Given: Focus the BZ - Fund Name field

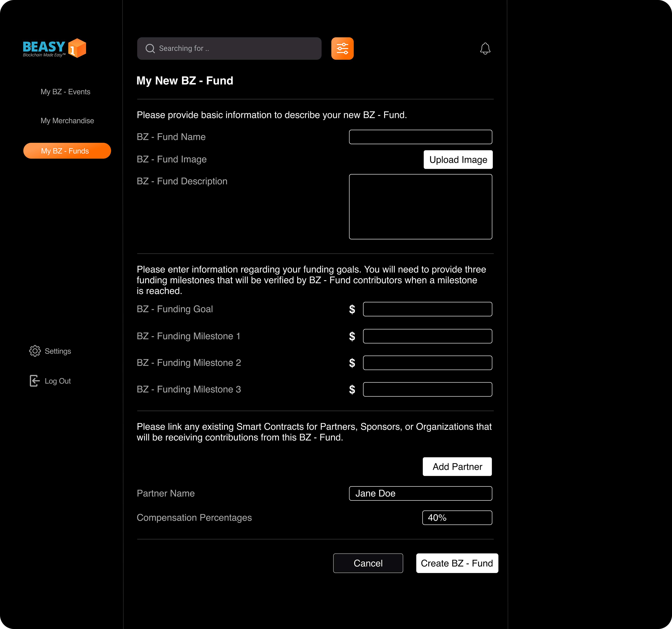Looking at the screenshot, I should coord(420,137).
